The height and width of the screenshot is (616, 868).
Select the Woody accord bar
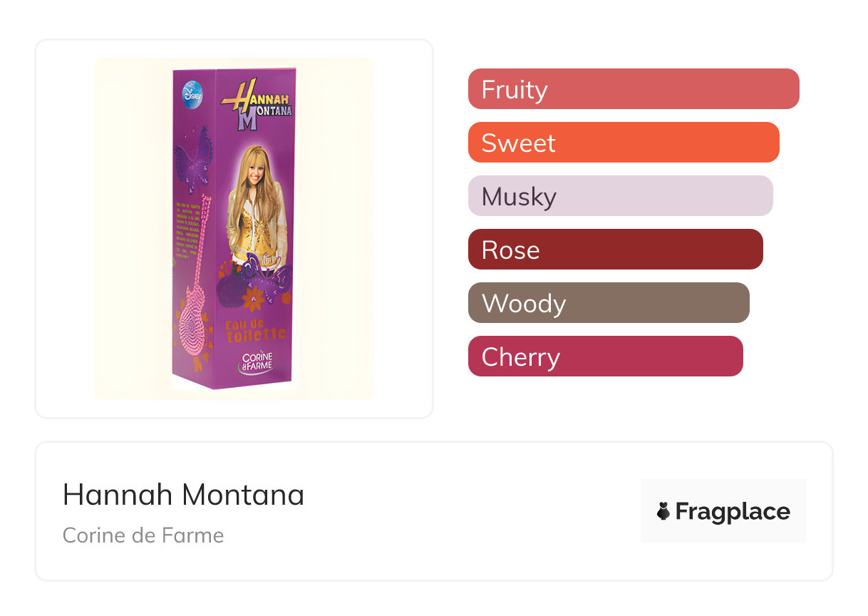point(608,303)
